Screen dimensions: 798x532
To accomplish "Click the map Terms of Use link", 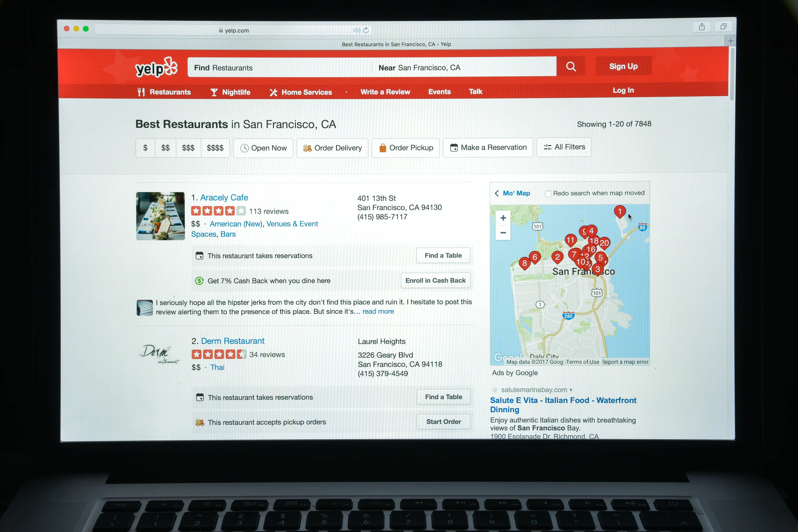I will (582, 362).
